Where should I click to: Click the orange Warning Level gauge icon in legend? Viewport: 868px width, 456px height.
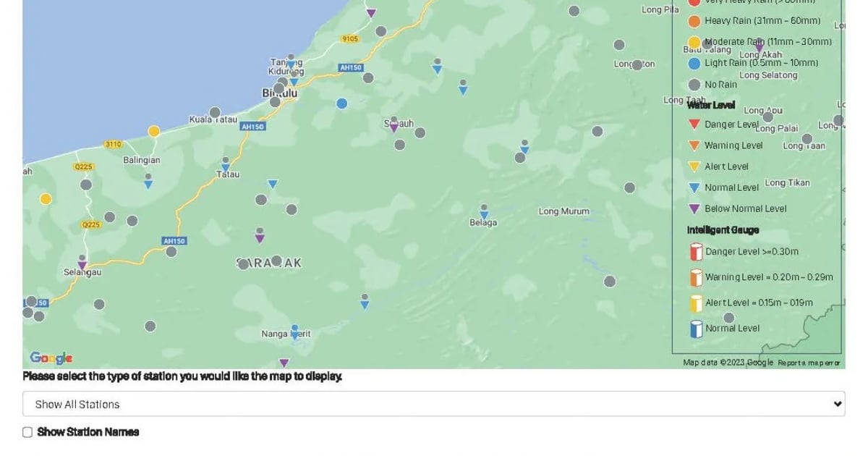click(x=696, y=276)
